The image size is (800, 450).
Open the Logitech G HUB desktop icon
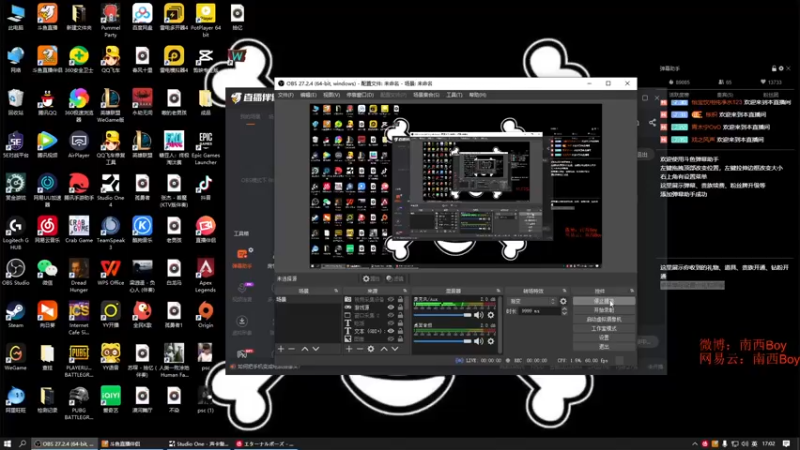(x=15, y=233)
